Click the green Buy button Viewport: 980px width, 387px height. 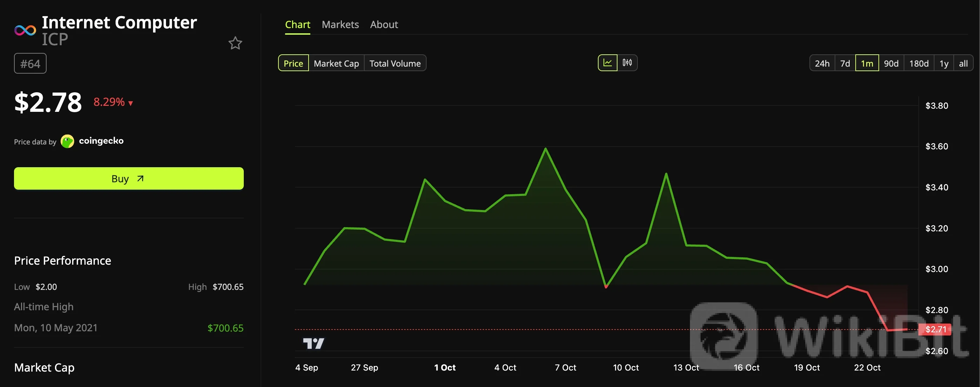(129, 178)
